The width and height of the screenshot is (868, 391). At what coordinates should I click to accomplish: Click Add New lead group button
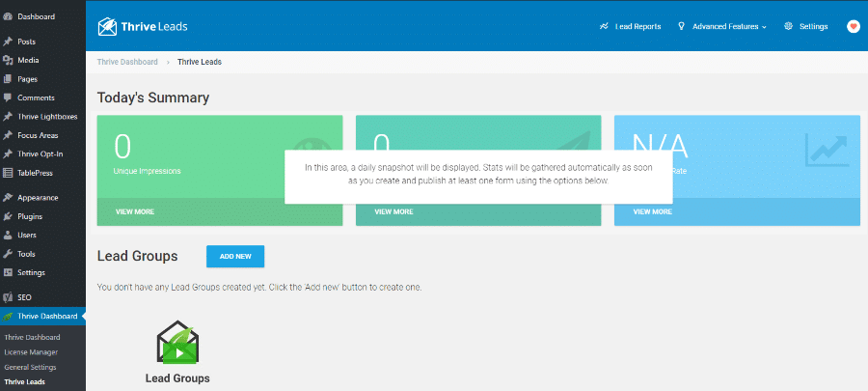(235, 257)
